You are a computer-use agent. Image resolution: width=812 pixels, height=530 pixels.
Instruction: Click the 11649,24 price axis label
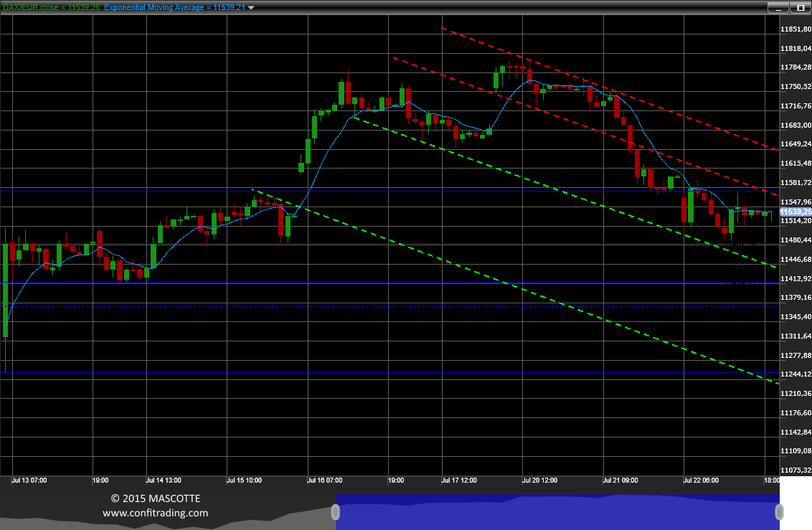click(796, 144)
